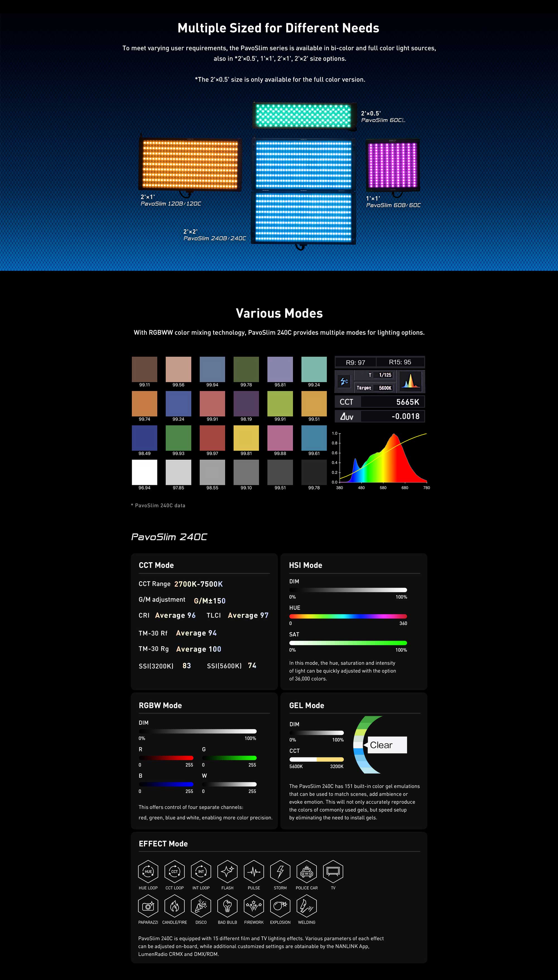Click the blue B channel slider

166,784
